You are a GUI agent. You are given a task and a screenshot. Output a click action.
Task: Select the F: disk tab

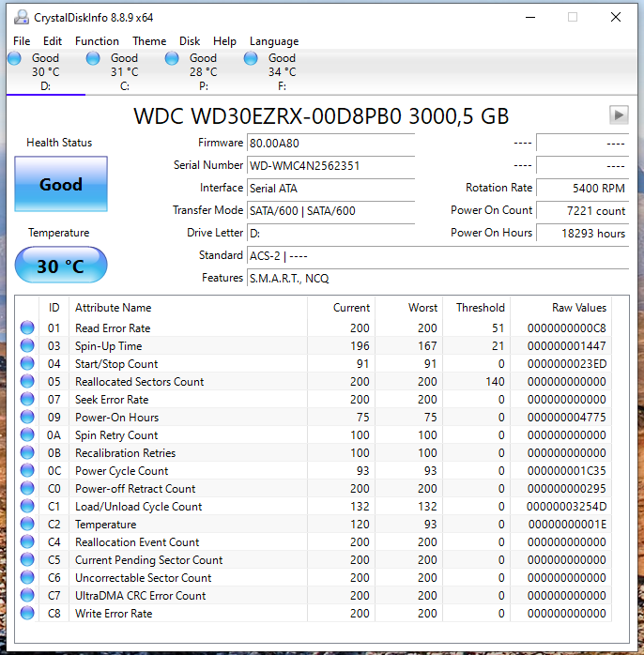pos(282,72)
